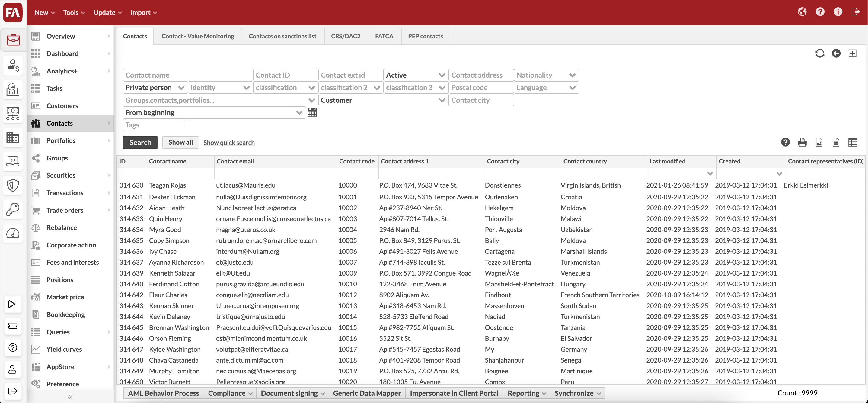Click the PDF export document icon

(819, 142)
